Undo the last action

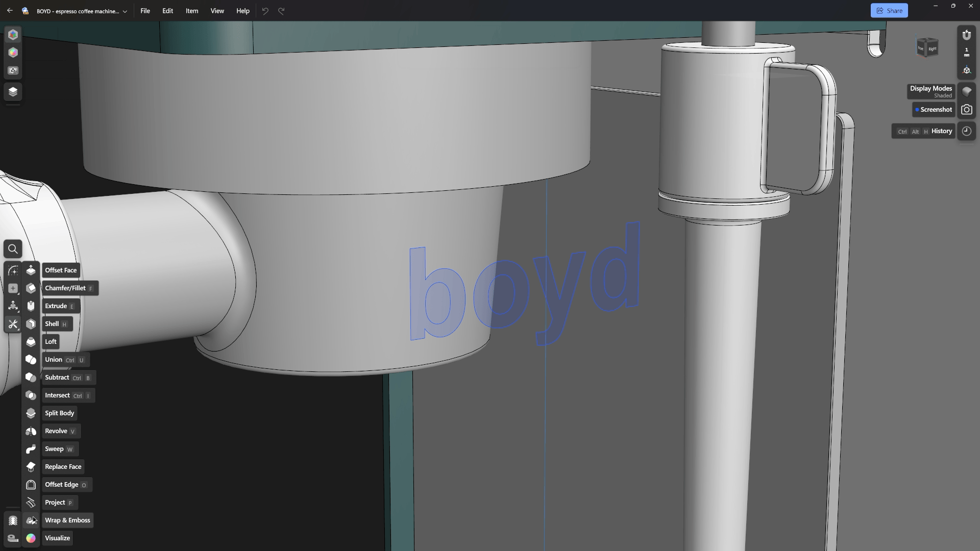265,11
